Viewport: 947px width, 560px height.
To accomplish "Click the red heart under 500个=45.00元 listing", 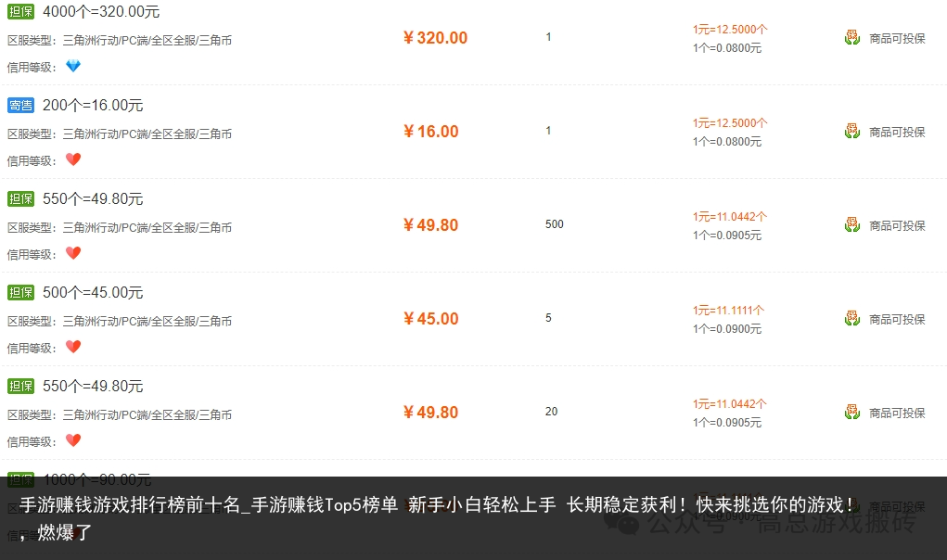I will pos(73,347).
